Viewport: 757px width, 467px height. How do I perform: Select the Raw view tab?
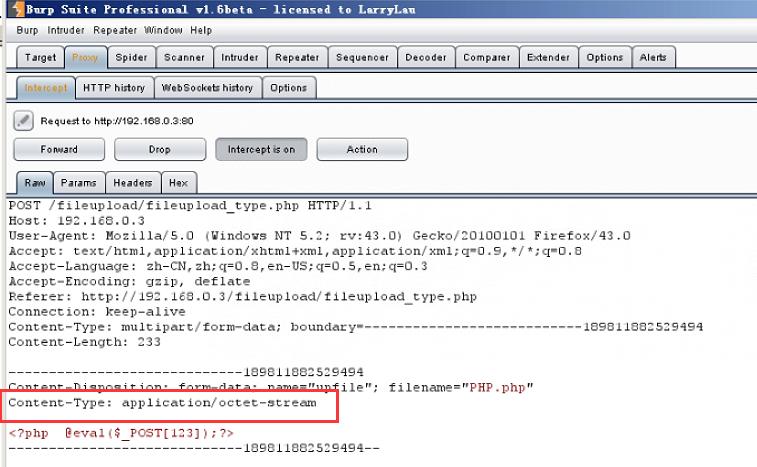35,183
